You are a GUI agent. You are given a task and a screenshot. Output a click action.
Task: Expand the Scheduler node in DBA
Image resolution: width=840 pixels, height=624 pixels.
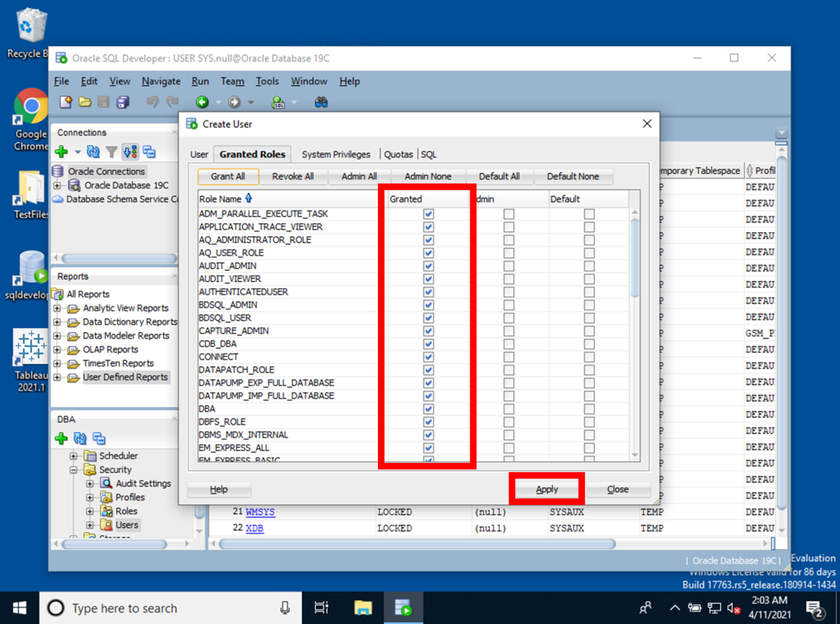point(73,456)
